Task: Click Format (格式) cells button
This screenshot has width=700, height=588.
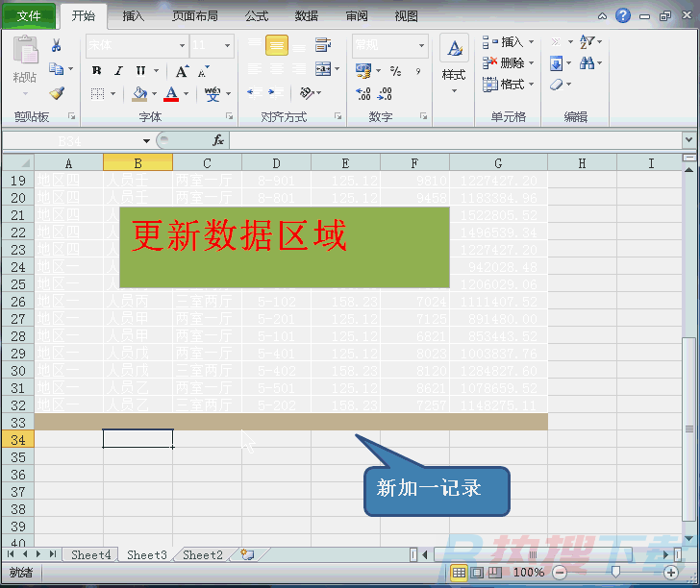Action: [508, 84]
